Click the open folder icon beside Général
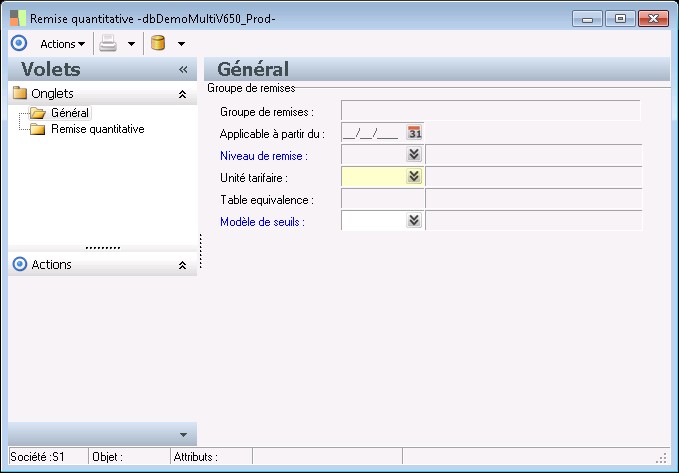This screenshot has width=679, height=473. [x=38, y=113]
